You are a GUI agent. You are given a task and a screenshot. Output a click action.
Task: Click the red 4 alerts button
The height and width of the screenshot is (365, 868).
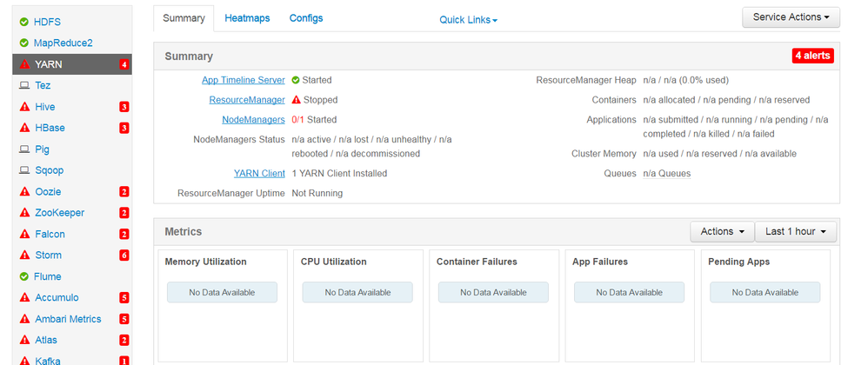pyautogui.click(x=812, y=56)
